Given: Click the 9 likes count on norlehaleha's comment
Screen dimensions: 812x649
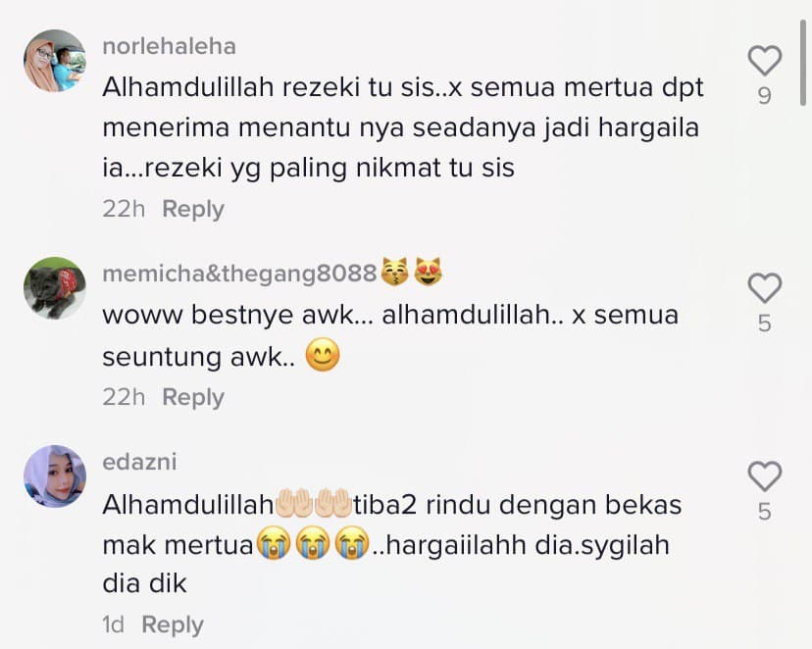Looking at the screenshot, I should pos(764,96).
